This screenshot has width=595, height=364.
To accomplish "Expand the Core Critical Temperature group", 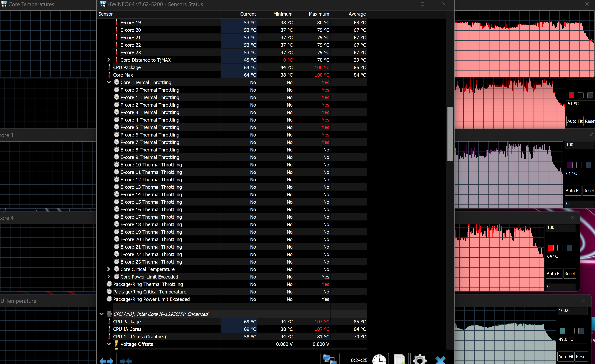I will (x=109, y=269).
